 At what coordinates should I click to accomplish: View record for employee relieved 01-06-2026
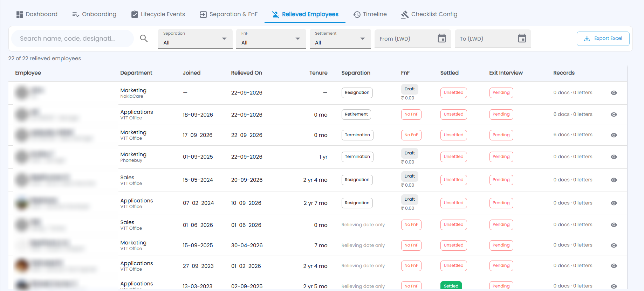(614, 225)
